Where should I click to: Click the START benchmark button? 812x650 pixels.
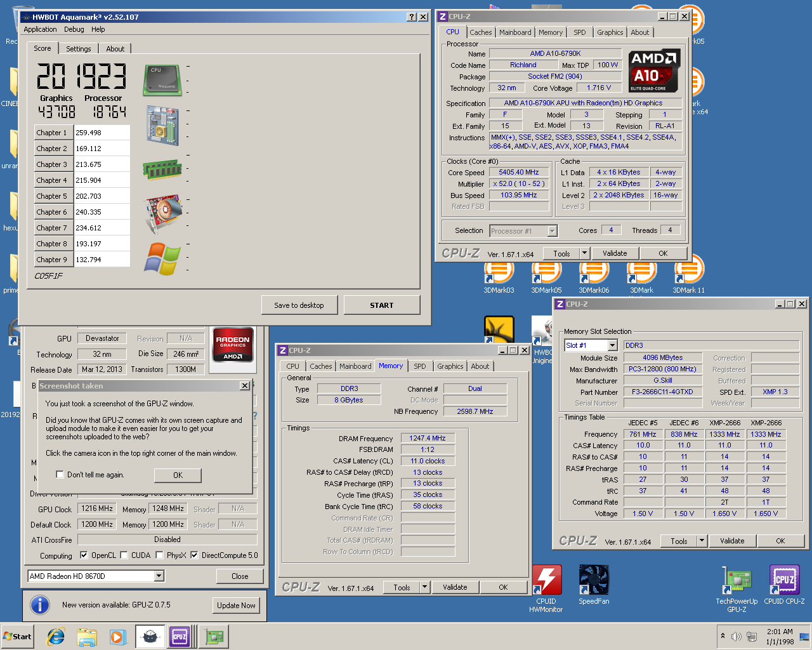pyautogui.click(x=382, y=305)
